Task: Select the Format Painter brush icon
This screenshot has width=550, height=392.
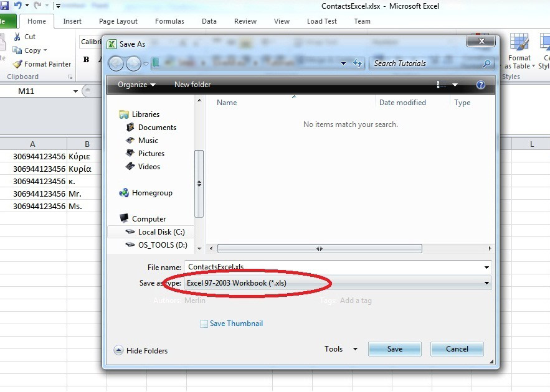Action: click(17, 64)
